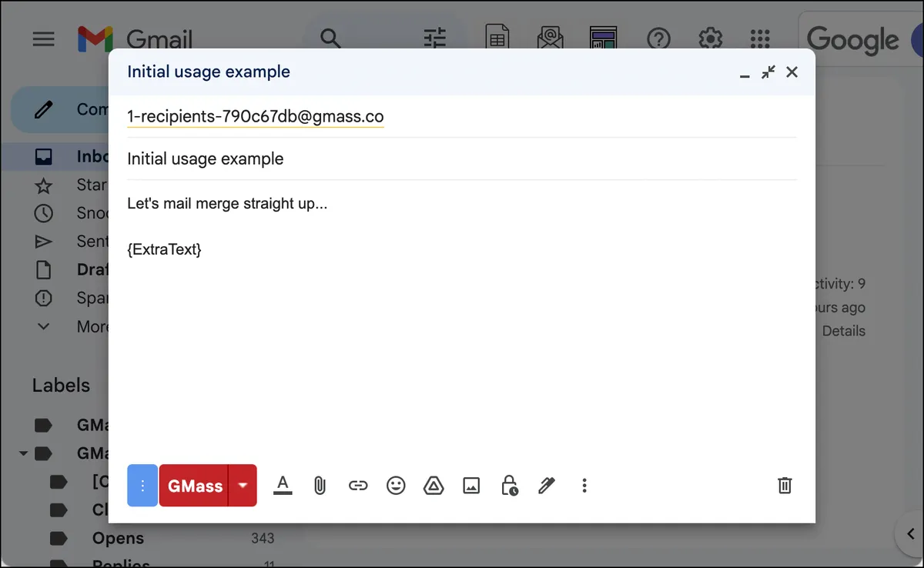The height and width of the screenshot is (568, 924).
Task: Open the Gmail main menu hamburger
Action: point(44,38)
